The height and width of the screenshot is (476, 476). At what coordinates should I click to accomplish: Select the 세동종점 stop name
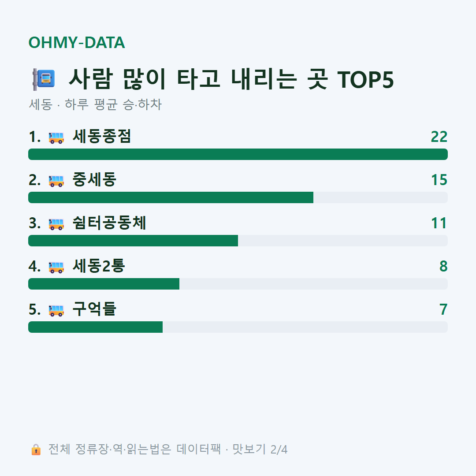[102, 136]
